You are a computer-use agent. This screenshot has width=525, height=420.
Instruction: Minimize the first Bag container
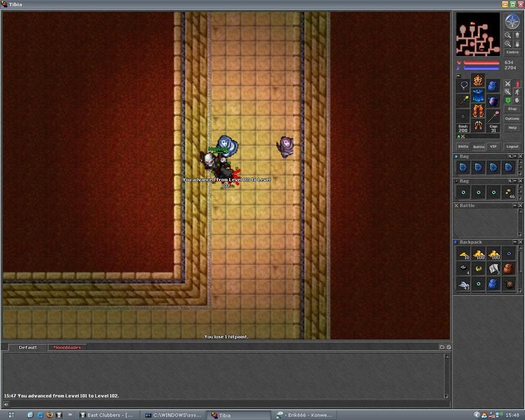(x=515, y=156)
